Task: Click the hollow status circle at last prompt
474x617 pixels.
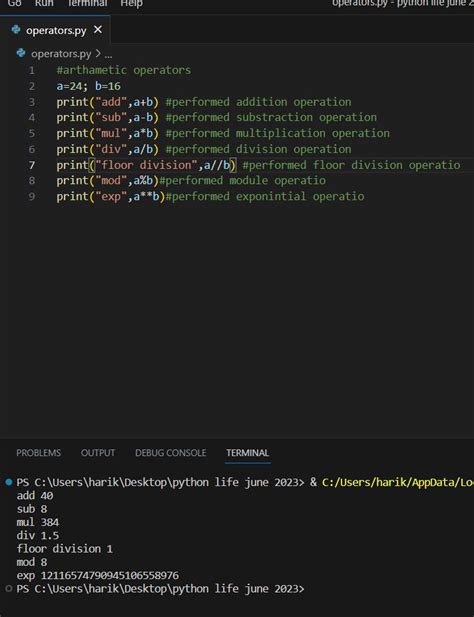Action: pyautogui.click(x=9, y=589)
